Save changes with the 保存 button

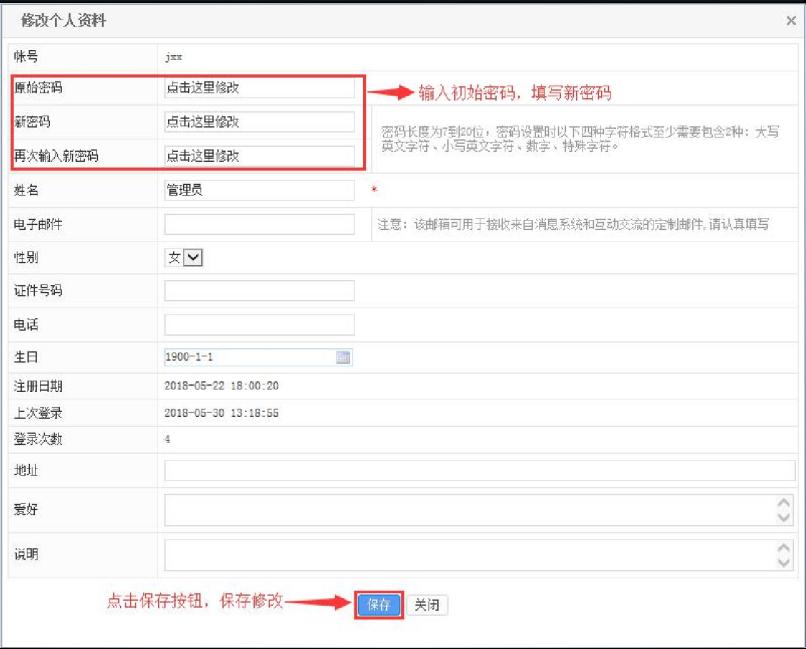[x=379, y=605]
